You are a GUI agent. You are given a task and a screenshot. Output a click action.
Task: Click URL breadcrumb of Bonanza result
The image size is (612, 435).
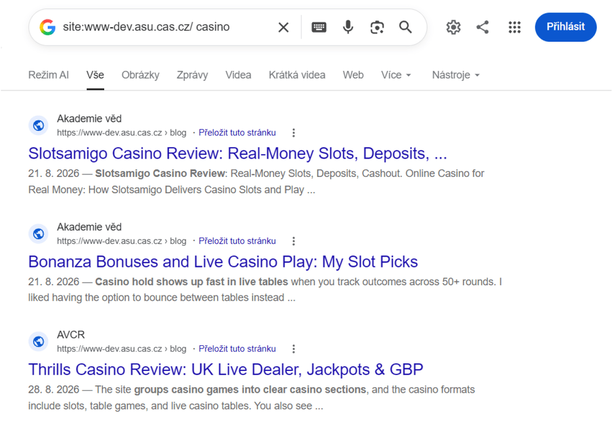click(x=121, y=241)
